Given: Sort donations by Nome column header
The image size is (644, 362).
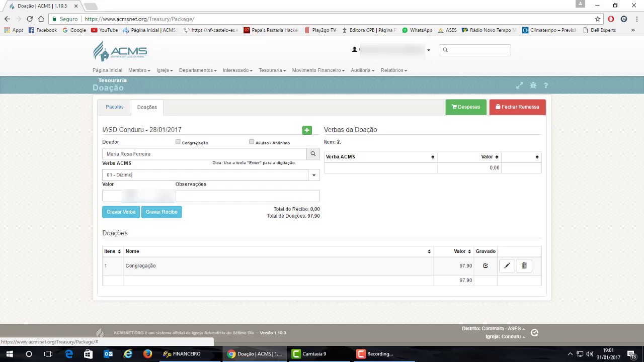Looking at the screenshot, I should tap(278, 251).
